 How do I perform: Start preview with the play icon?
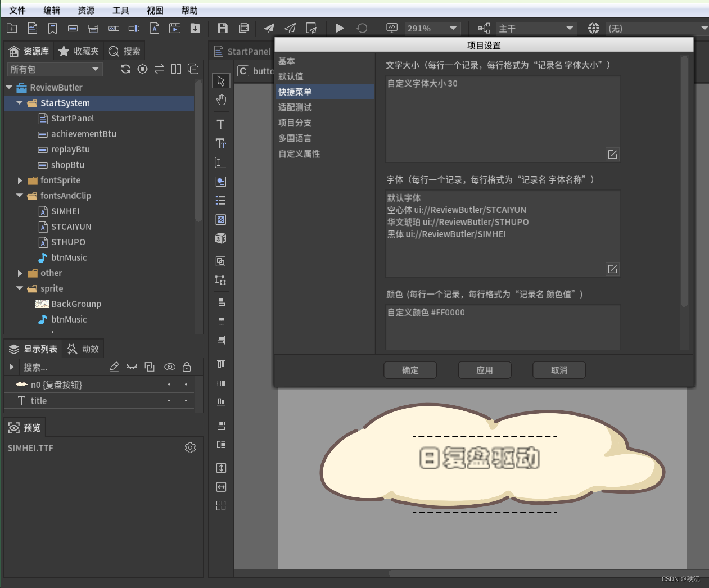[x=340, y=28]
